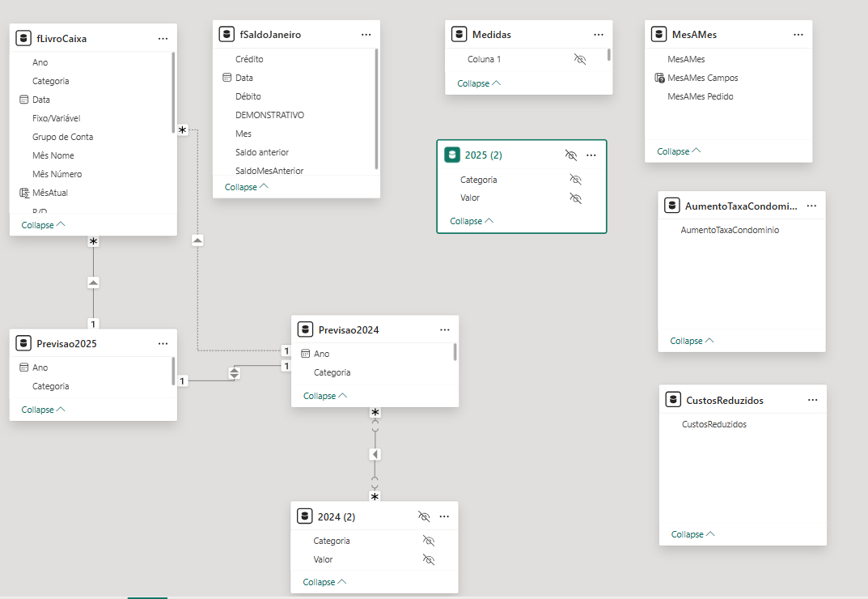Screen dimensions: 868x599
Task: Select the fLivroCaixa to Previsao2025 relationship arrow
Action: (x=94, y=283)
